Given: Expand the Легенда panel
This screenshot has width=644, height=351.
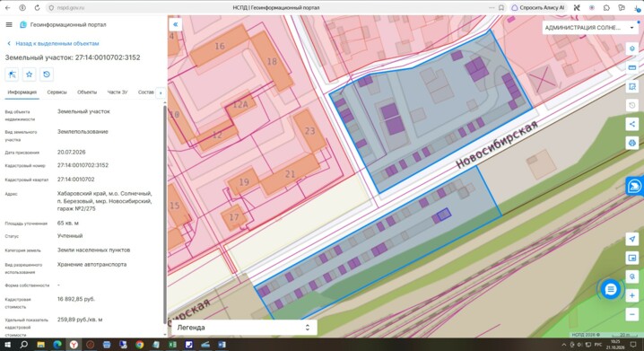Looking at the screenshot, I should (244, 328).
